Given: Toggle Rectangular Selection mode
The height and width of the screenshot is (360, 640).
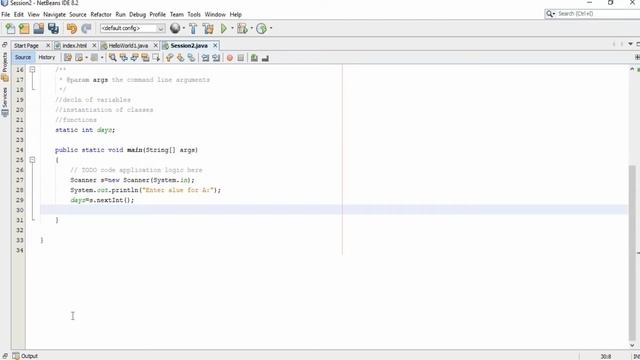Looking at the screenshot, I should [156, 58].
